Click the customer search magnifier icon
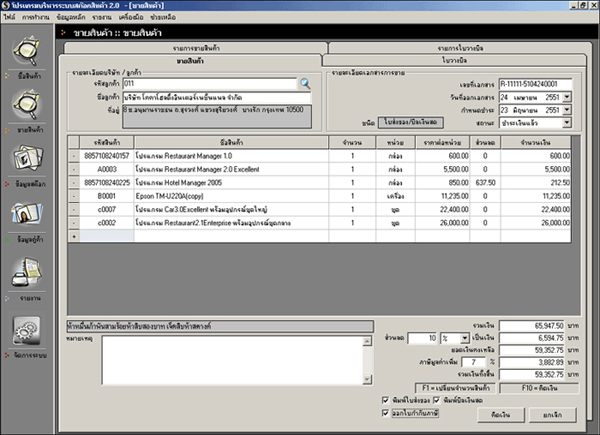This screenshot has height=435, width=600. point(304,85)
